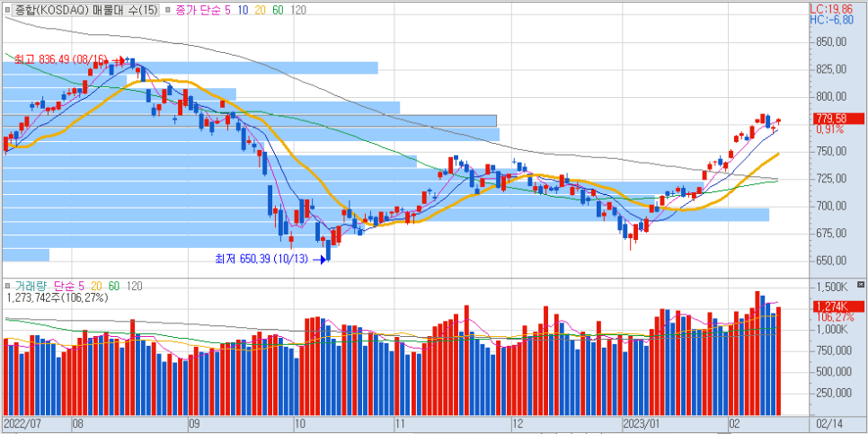Click the 850.00 level on the price axis

pos(832,41)
